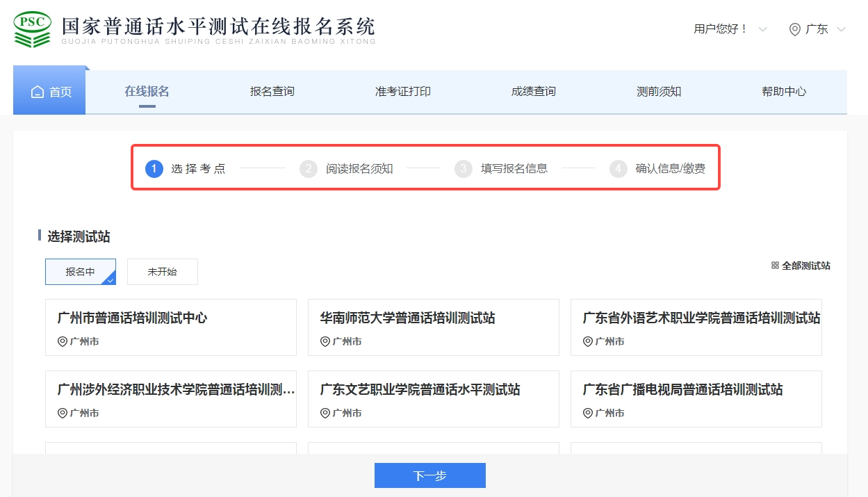Image resolution: width=868 pixels, height=497 pixels.
Task: Click the 选择考点 step label
Action: point(198,168)
